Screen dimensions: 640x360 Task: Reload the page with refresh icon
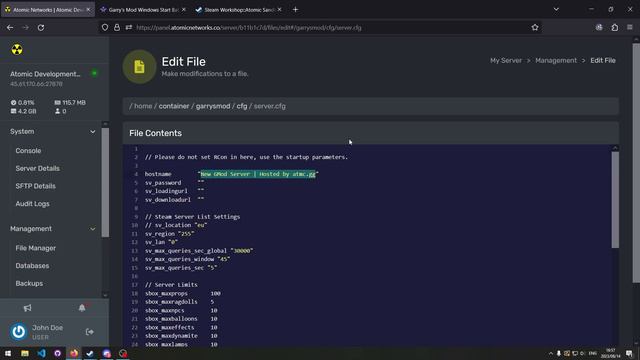(x=41, y=27)
